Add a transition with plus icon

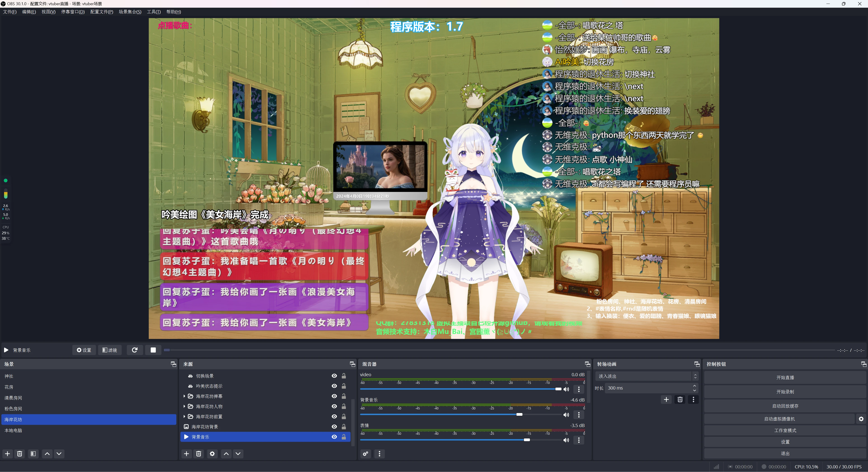(x=666, y=399)
